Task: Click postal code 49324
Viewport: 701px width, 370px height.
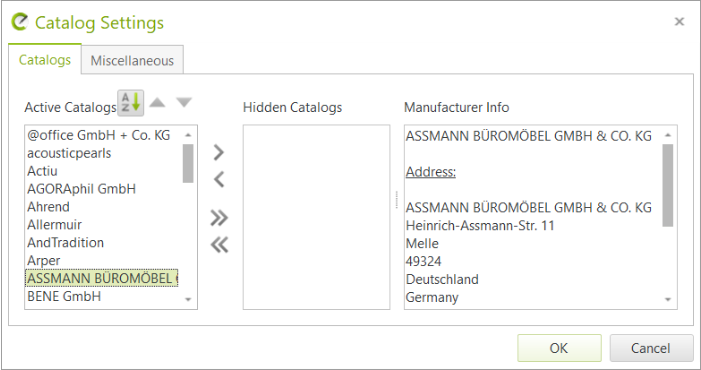Action: tap(424, 261)
